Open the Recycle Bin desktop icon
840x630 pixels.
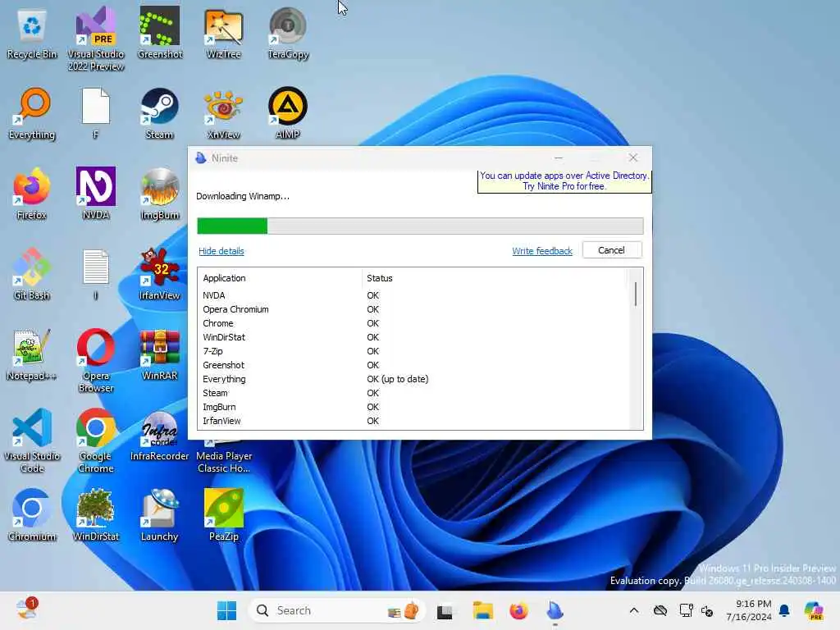[x=32, y=34]
